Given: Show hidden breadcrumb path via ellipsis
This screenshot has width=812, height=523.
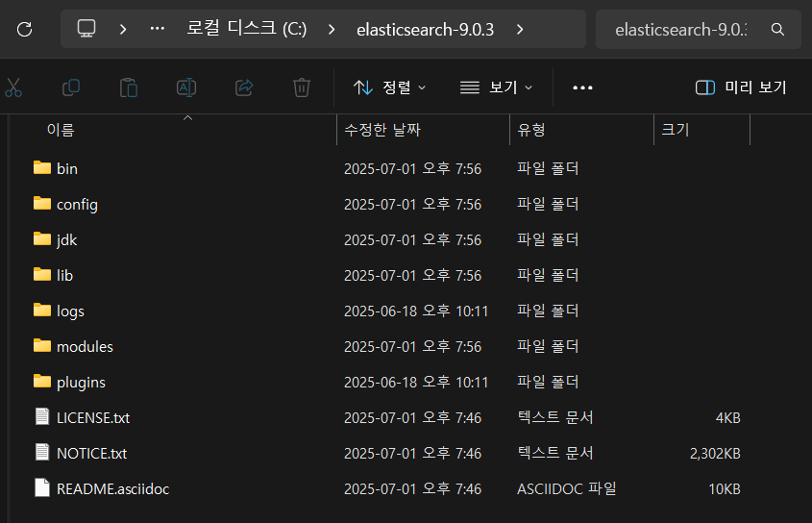Looking at the screenshot, I should [x=158, y=29].
